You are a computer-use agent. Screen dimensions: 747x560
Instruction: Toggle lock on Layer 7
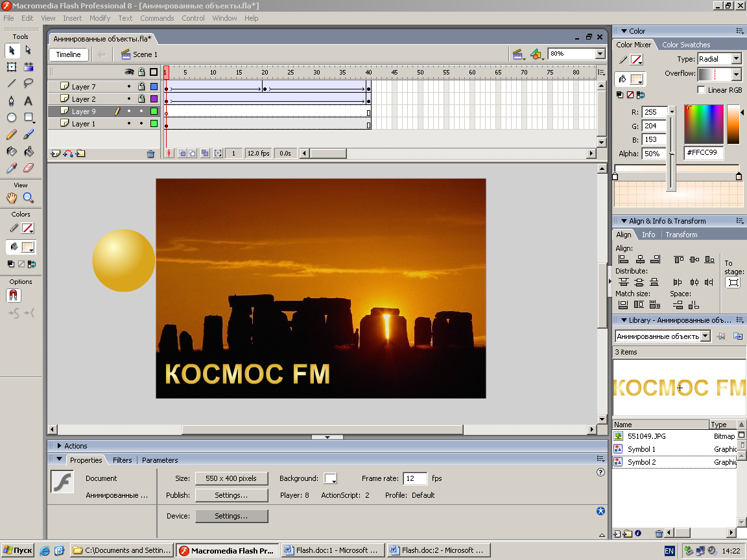(x=141, y=86)
